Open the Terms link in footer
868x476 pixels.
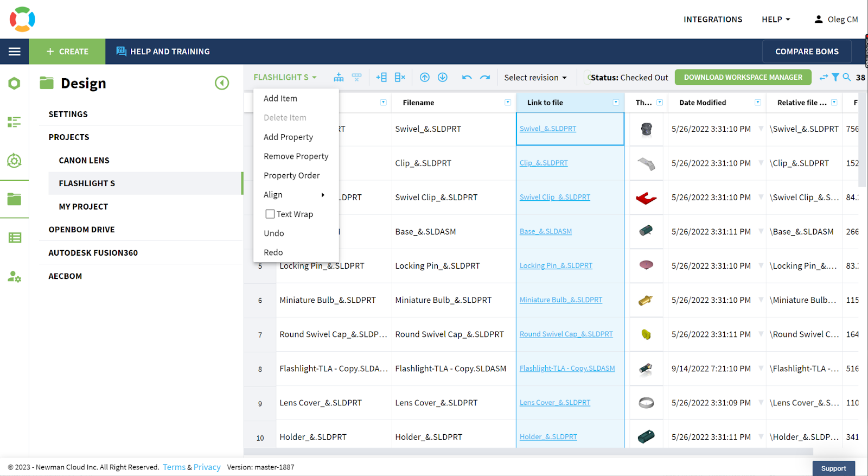(174, 467)
